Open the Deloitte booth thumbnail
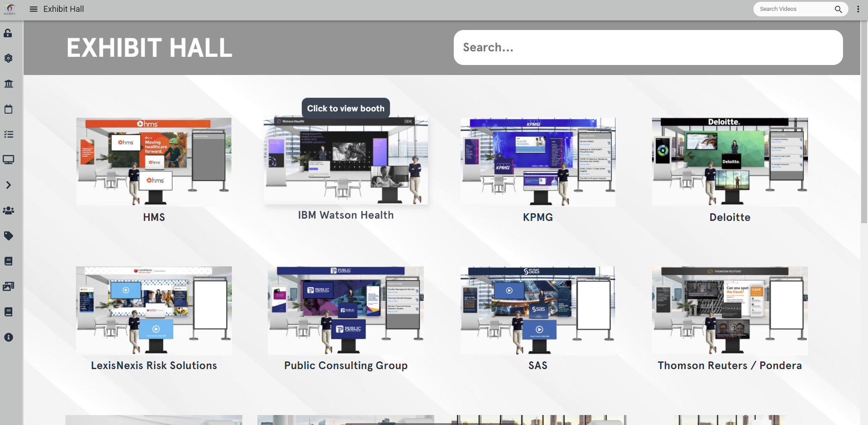Viewport: 868px width, 425px height. click(x=730, y=162)
